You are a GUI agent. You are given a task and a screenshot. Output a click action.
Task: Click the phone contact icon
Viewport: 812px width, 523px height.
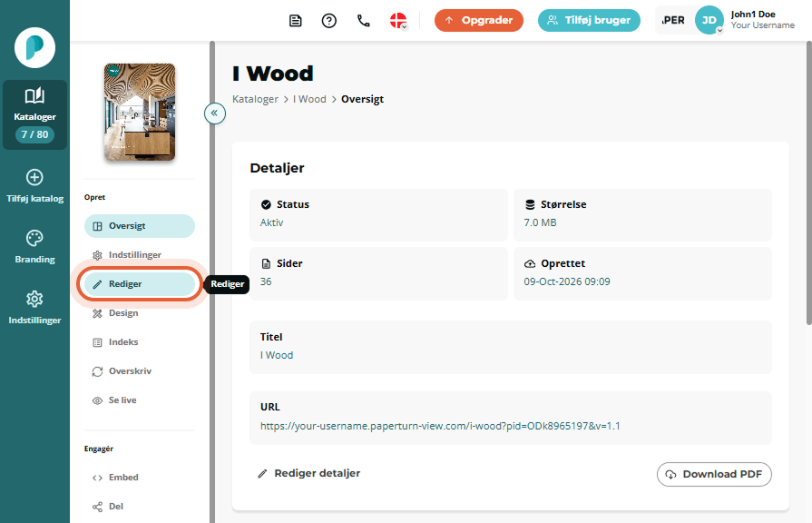364,21
